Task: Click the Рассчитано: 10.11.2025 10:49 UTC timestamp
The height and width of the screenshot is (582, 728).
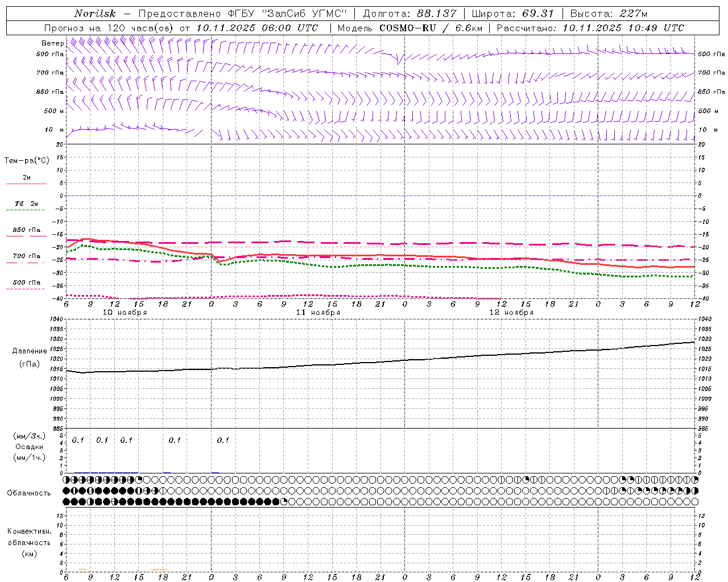Action: pyautogui.click(x=591, y=28)
